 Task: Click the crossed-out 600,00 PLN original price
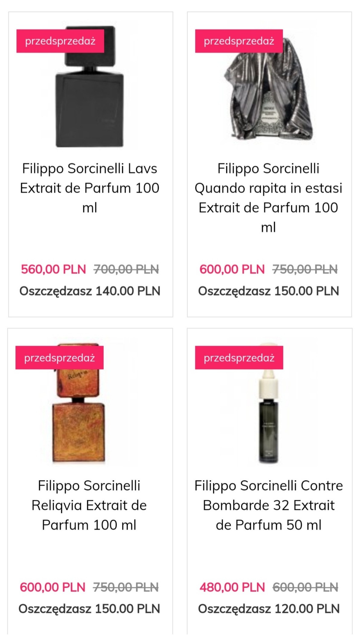click(x=305, y=587)
